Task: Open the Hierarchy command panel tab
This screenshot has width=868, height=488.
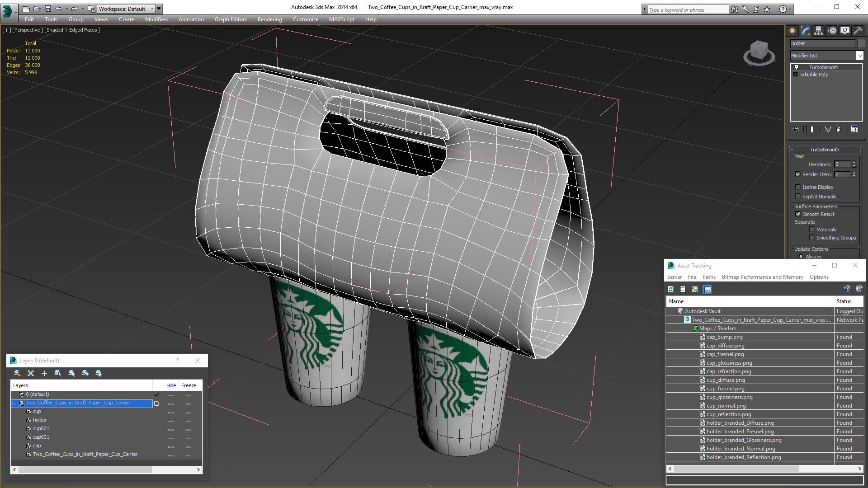Action: [x=819, y=31]
